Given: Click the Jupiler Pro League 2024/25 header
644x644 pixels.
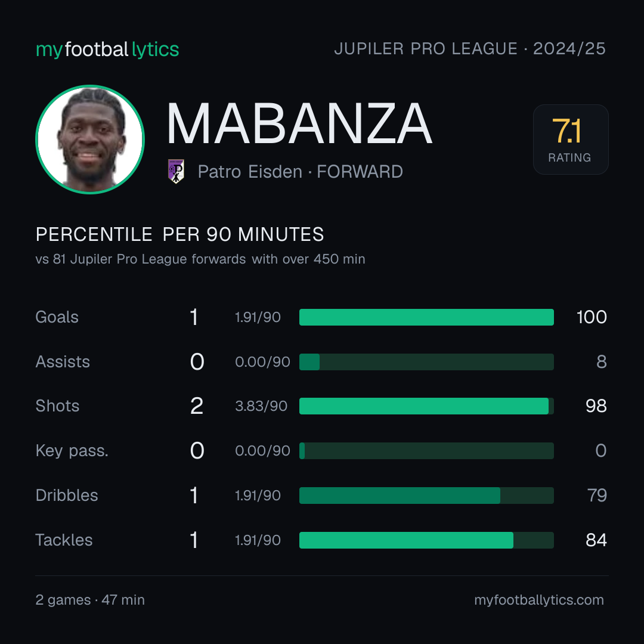Looking at the screenshot, I should click(x=470, y=49).
